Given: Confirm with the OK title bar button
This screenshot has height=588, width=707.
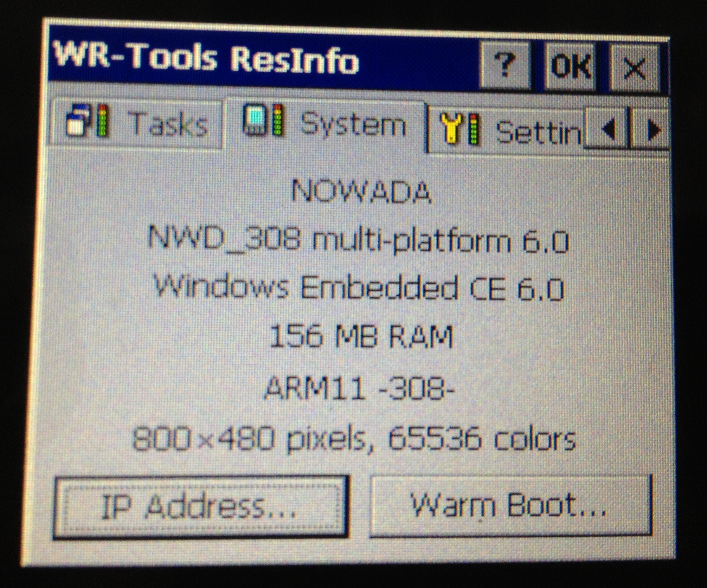Looking at the screenshot, I should (x=570, y=66).
